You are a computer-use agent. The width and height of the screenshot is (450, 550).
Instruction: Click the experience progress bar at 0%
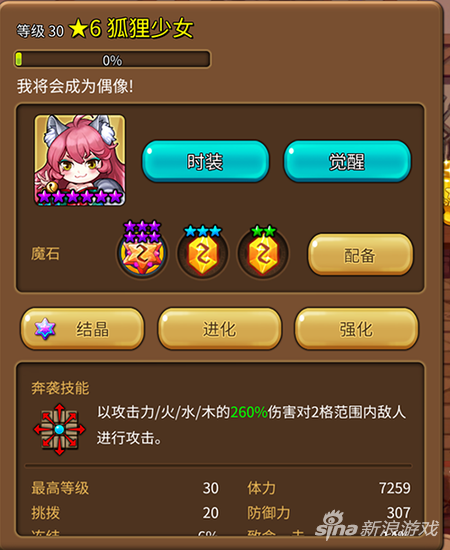(112, 59)
